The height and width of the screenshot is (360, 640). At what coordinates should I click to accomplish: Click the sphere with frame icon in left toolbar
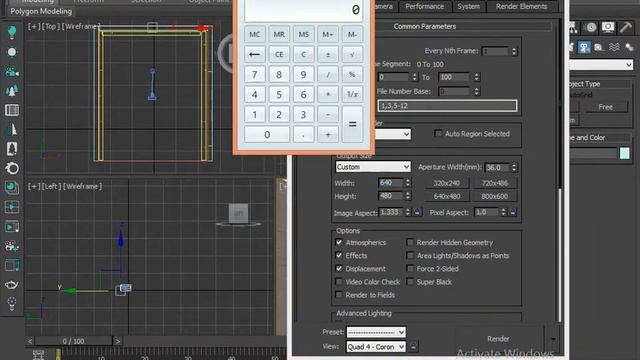(x=12, y=187)
